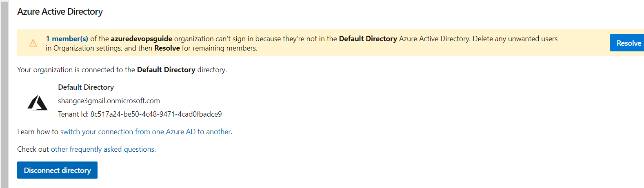Click the Azure Active Directory heading
644x188 pixels.
[x=60, y=12]
